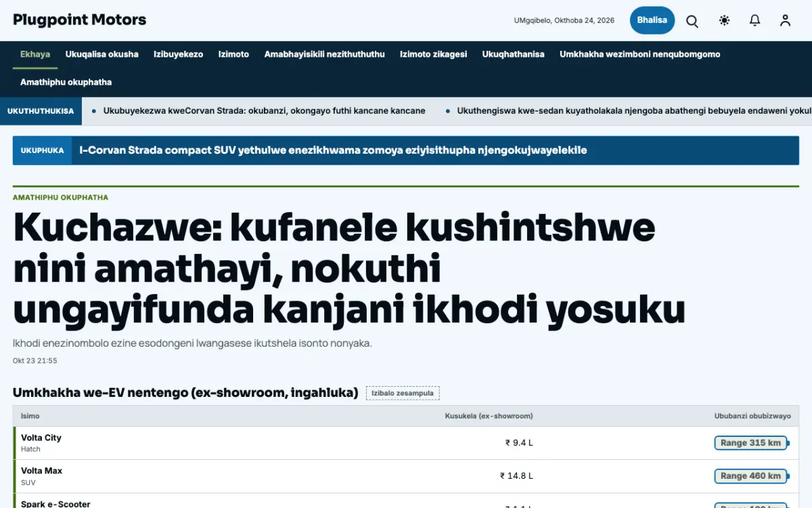The width and height of the screenshot is (812, 508).
Task: Click the date UMgqibelo, Okthoba 24, 2026
Action: [564, 20]
